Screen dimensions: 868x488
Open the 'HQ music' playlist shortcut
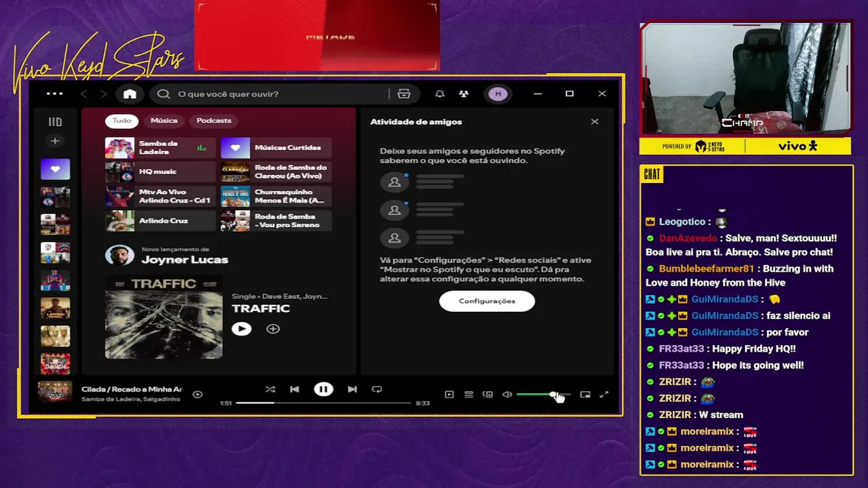pos(160,172)
